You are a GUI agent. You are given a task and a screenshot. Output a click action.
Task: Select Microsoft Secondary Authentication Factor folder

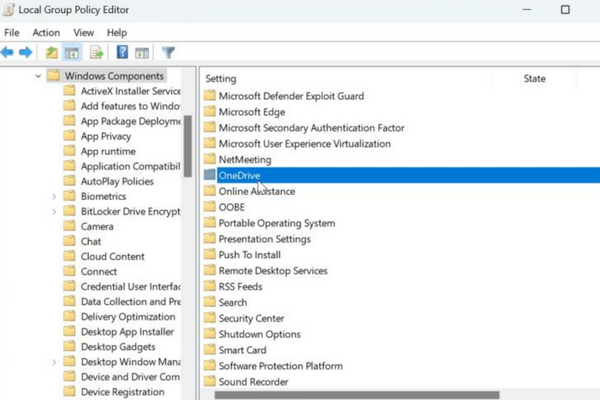[311, 128]
